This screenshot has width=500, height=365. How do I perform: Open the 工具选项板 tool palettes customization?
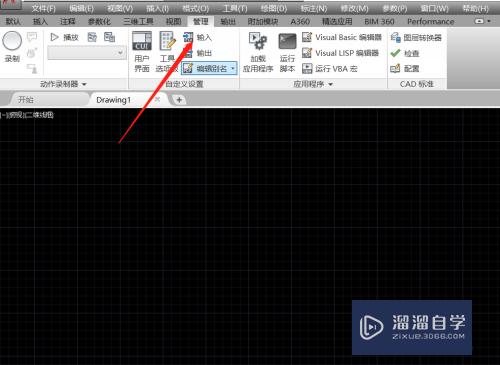[167, 52]
